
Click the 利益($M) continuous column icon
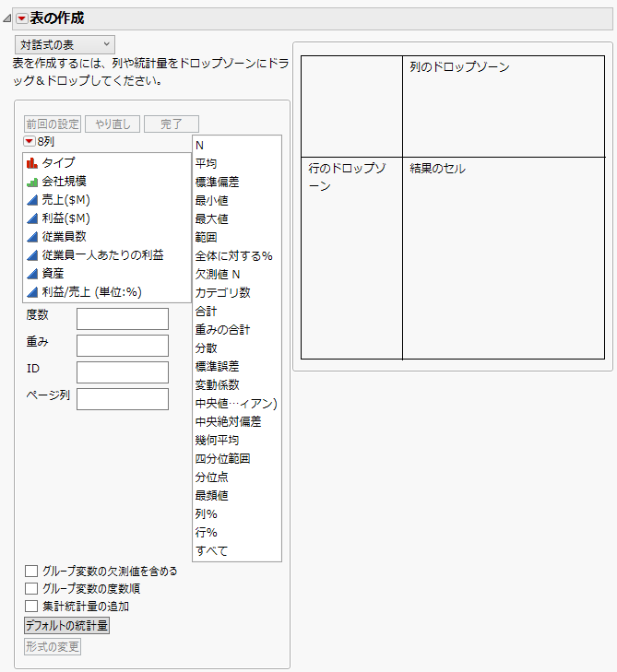click(x=32, y=218)
